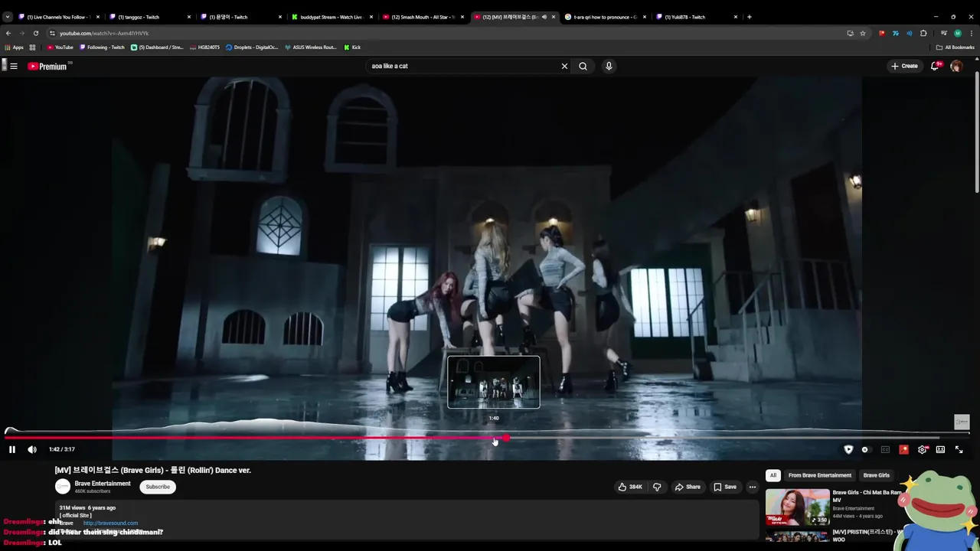
Task: Open a new browser tab
Action: click(x=749, y=17)
